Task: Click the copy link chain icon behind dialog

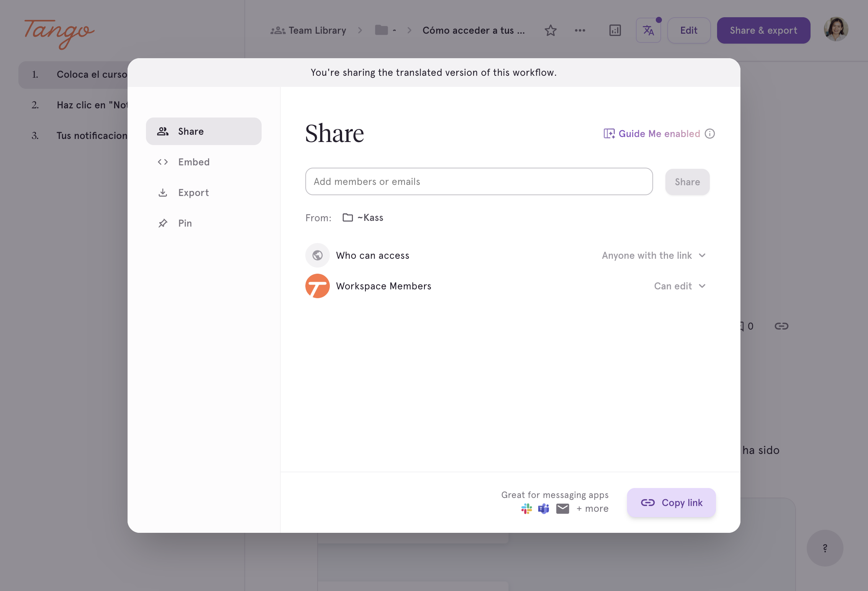Action: coord(781,326)
